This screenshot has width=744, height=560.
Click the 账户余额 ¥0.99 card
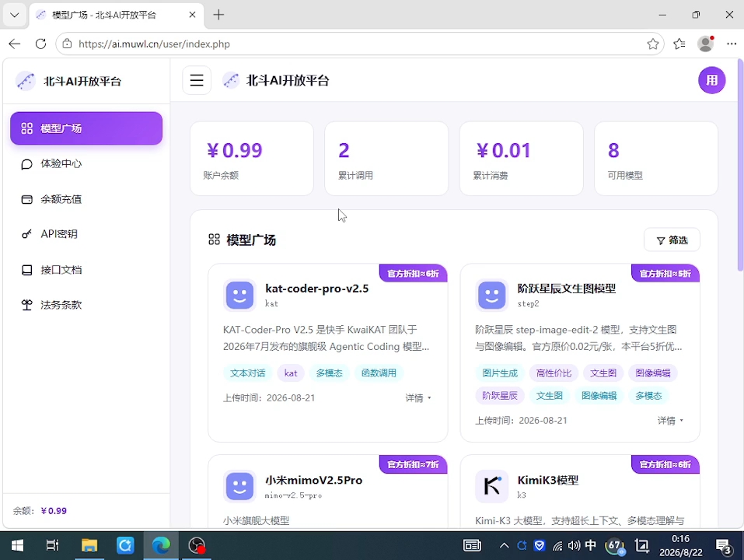pos(251,159)
